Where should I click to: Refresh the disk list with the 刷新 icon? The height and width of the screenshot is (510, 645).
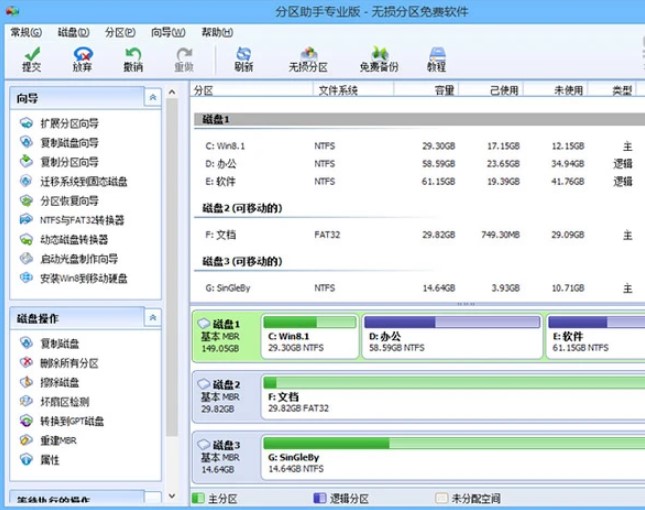(x=243, y=58)
